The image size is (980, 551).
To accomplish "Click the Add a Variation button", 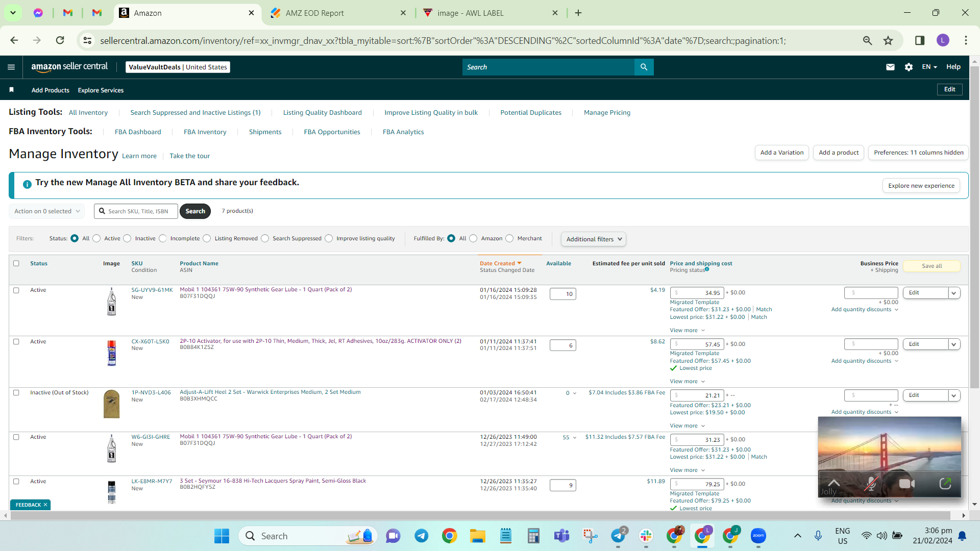I will pyautogui.click(x=781, y=153).
